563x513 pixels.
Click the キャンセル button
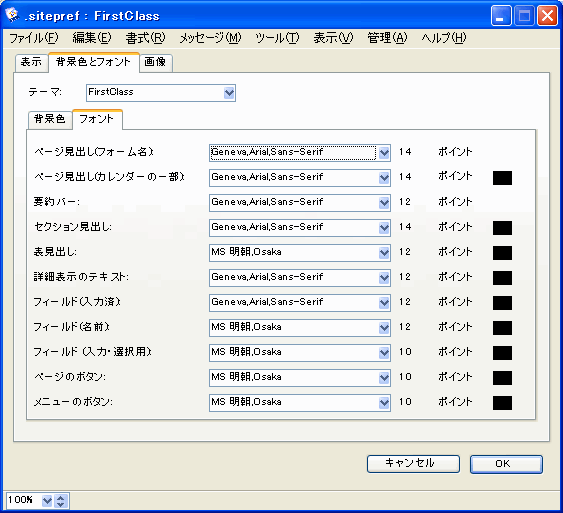(x=413, y=463)
